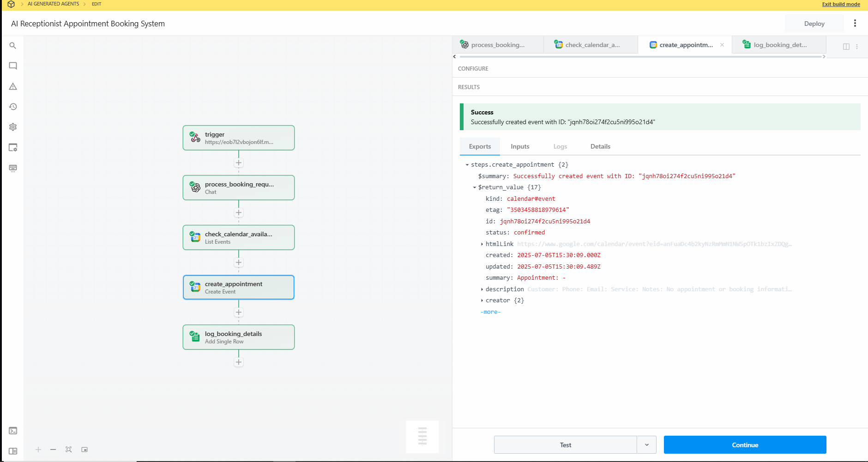868x462 pixels.
Task: Click the fit-to-view icon on the canvas
Action: coord(69,450)
